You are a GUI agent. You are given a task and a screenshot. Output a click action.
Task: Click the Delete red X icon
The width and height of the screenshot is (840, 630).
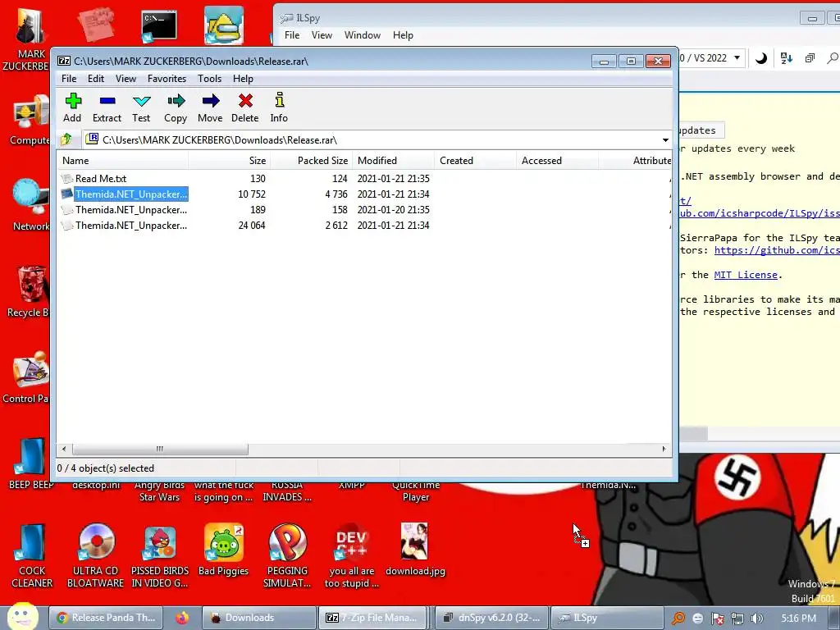point(245,107)
